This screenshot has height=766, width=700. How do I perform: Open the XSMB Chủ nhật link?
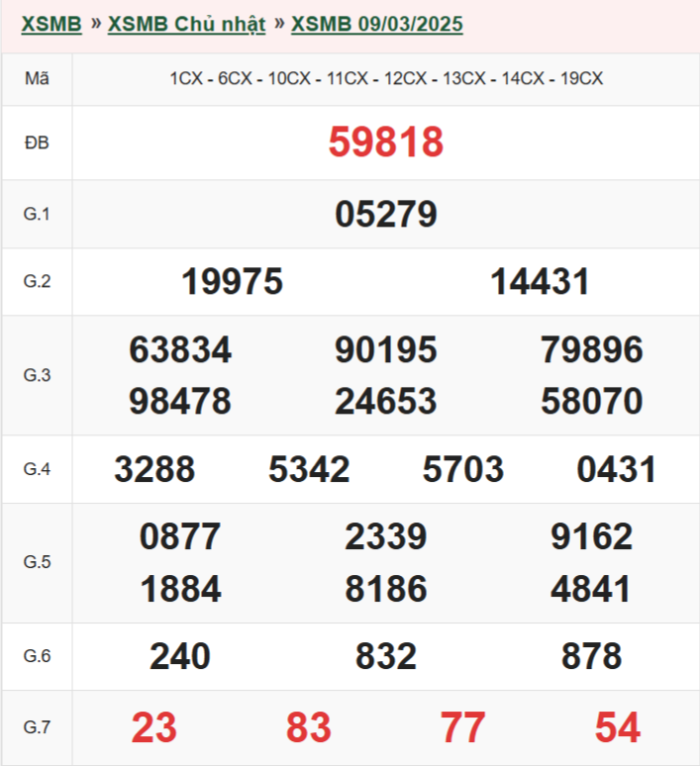[x=187, y=24]
